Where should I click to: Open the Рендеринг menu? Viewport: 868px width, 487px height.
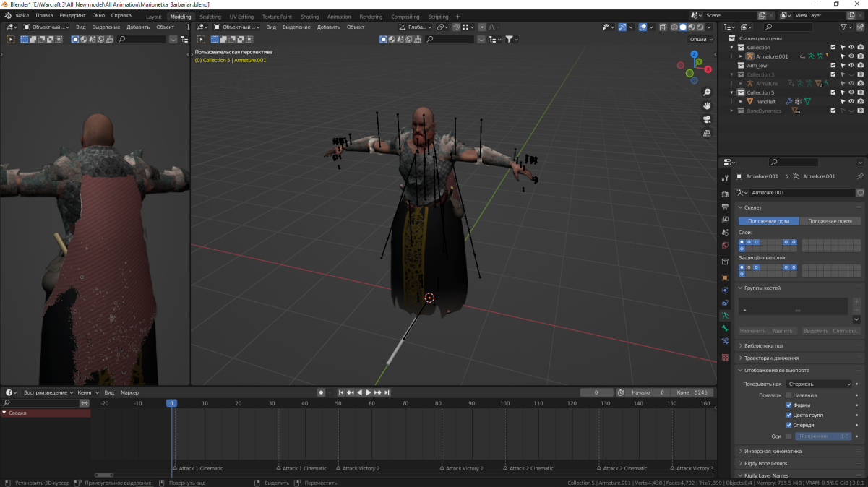(x=72, y=15)
